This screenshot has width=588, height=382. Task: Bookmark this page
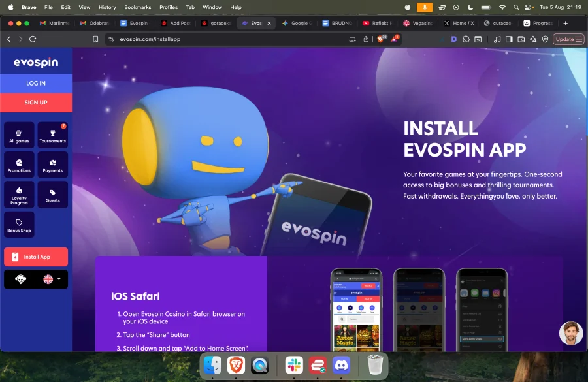pos(95,39)
